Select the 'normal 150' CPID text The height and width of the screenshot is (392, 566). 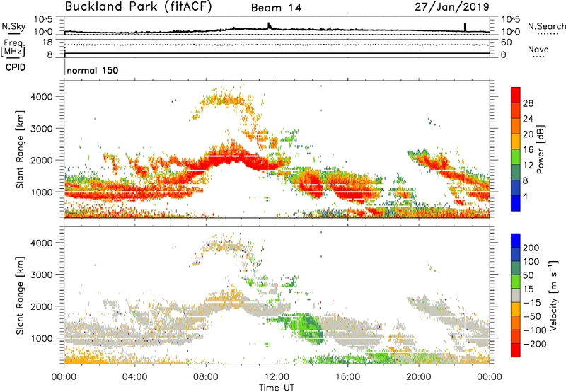(x=93, y=70)
